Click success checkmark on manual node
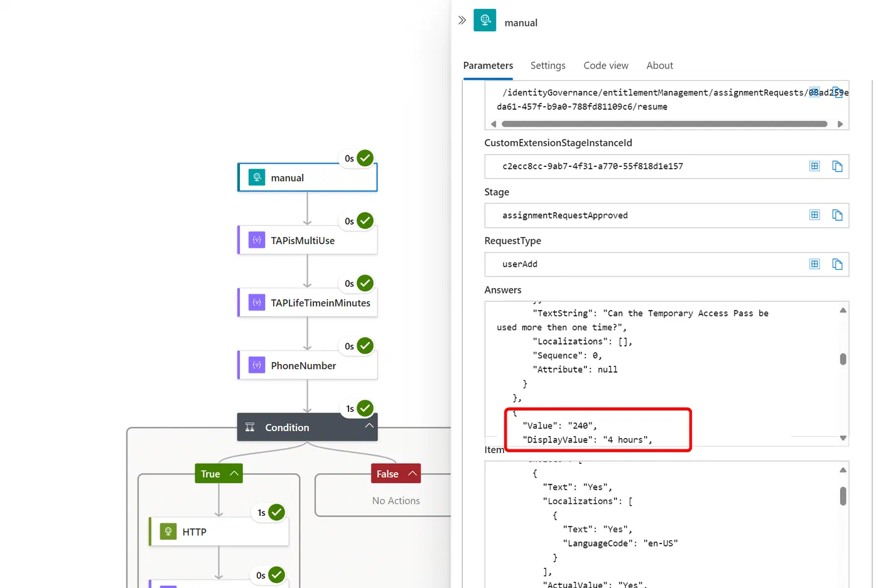The image size is (879, 588). tap(365, 158)
